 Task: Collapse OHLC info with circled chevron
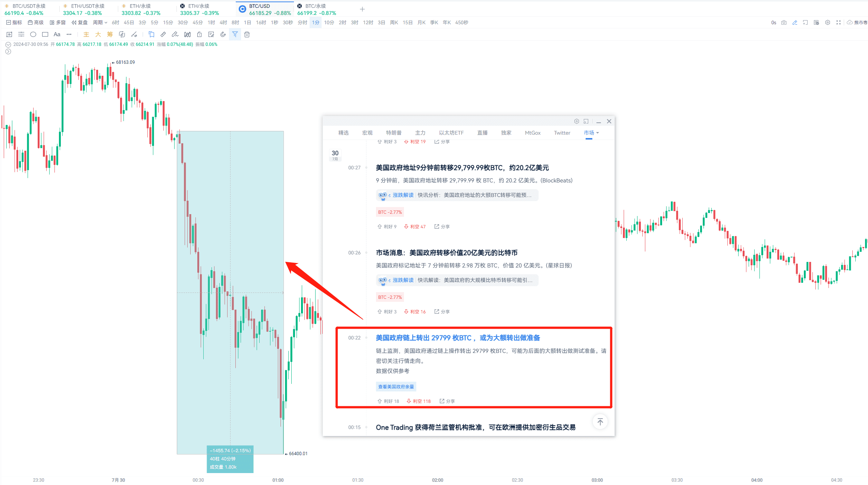tap(8, 44)
